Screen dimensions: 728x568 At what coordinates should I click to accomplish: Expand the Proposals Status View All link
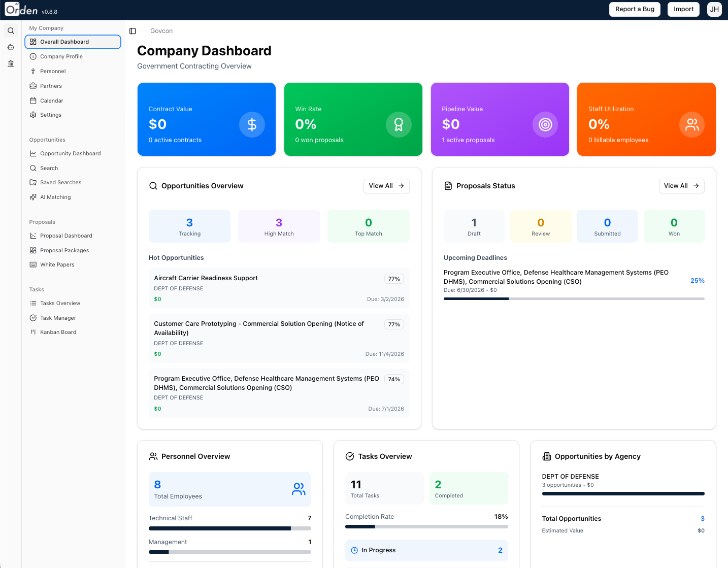pos(681,186)
